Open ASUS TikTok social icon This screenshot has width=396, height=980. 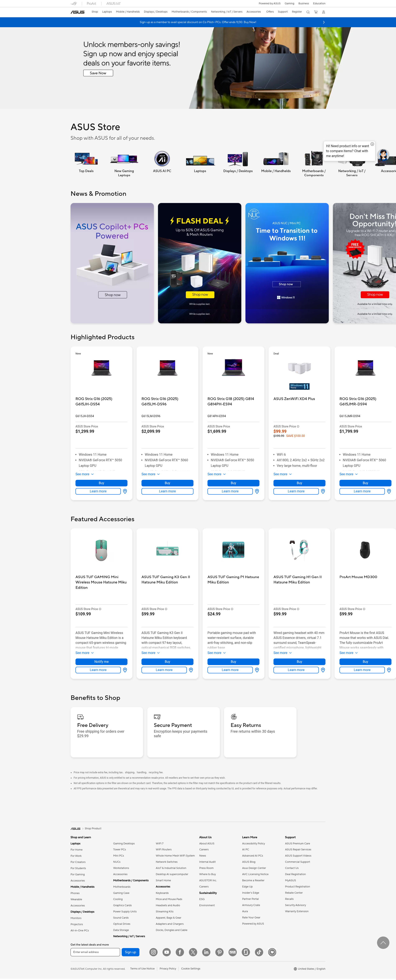click(x=259, y=952)
